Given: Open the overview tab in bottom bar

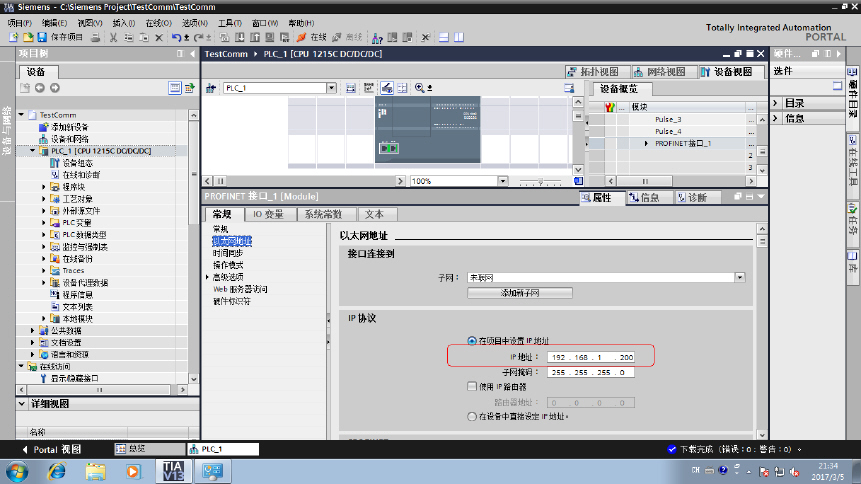Looking at the screenshot, I should pos(149,449).
